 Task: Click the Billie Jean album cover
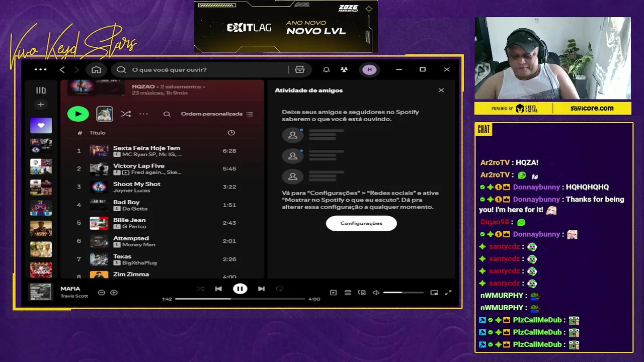click(x=99, y=223)
